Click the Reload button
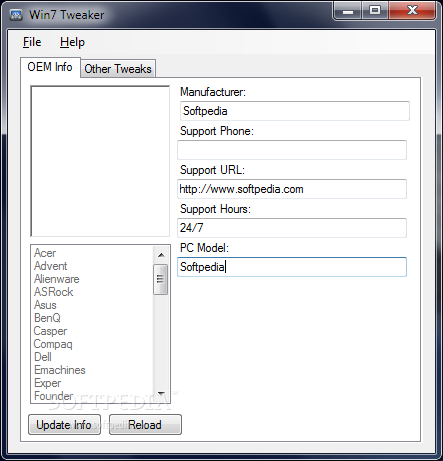 pos(145,425)
